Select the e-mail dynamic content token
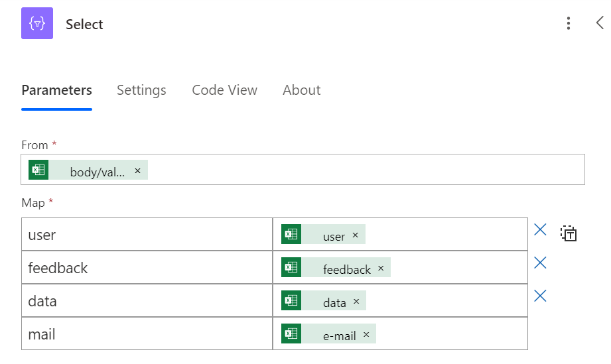The width and height of the screenshot is (611, 364). point(339,335)
